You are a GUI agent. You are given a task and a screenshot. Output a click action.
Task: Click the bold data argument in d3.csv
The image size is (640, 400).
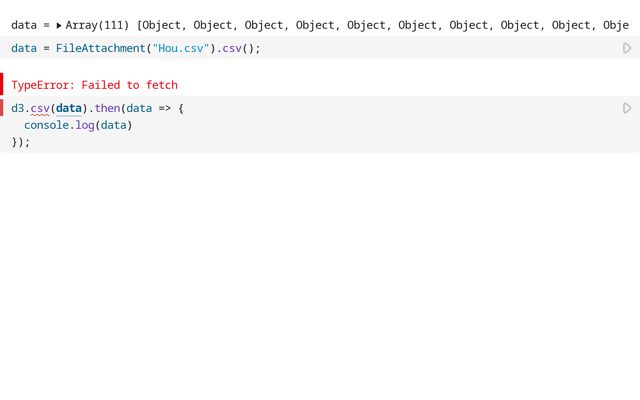(69, 108)
